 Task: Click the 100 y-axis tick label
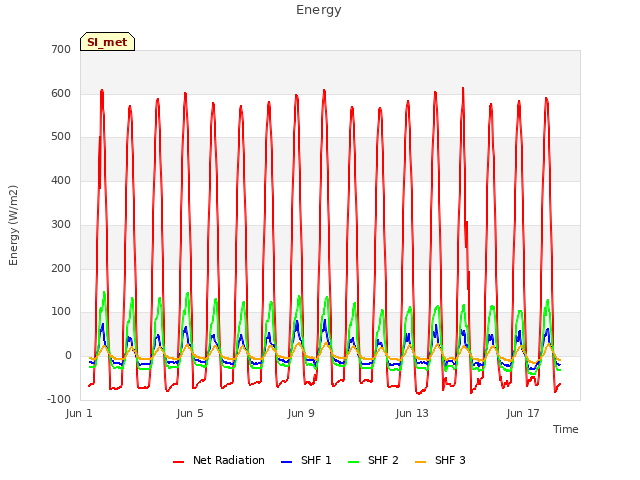coord(61,312)
